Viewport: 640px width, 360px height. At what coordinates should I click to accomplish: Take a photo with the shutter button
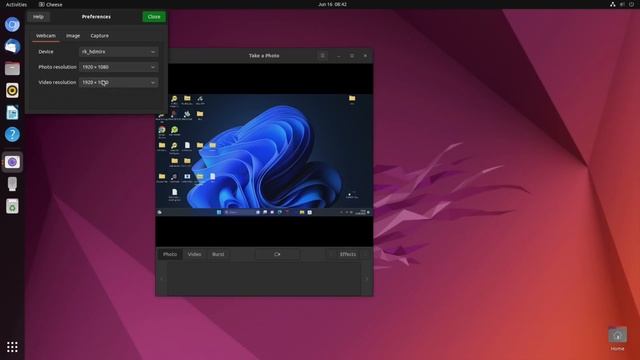coord(278,254)
